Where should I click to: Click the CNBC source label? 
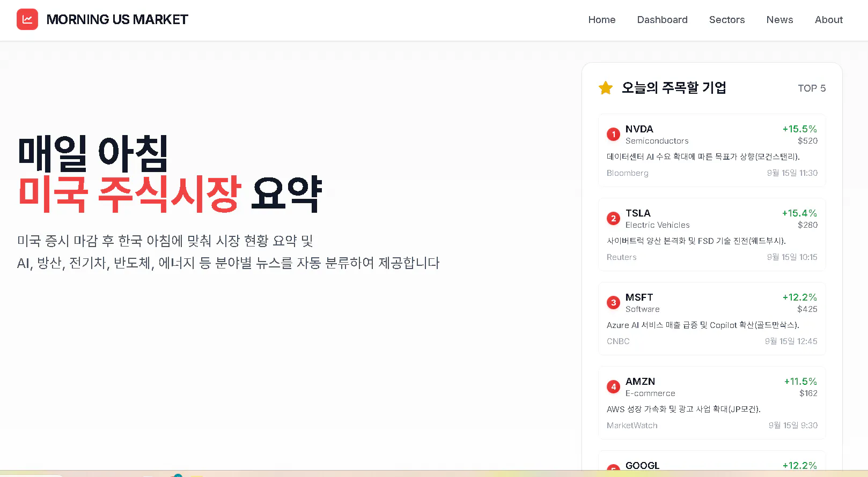(618, 341)
